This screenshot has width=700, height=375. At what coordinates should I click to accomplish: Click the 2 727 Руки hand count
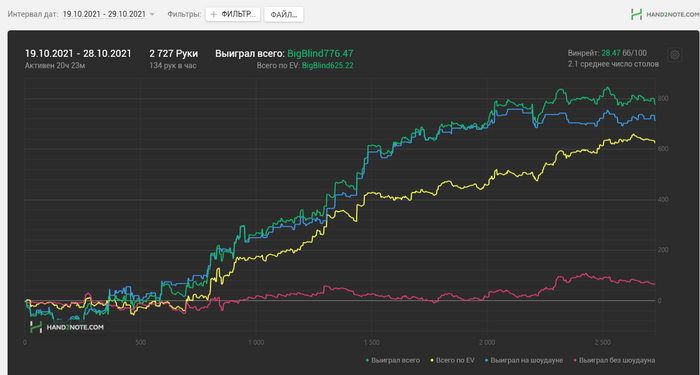click(x=174, y=54)
